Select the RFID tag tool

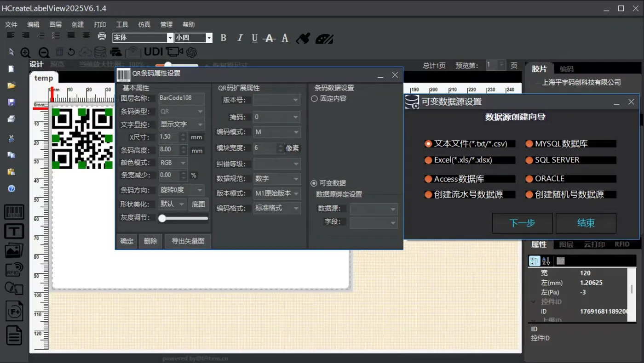click(x=14, y=269)
